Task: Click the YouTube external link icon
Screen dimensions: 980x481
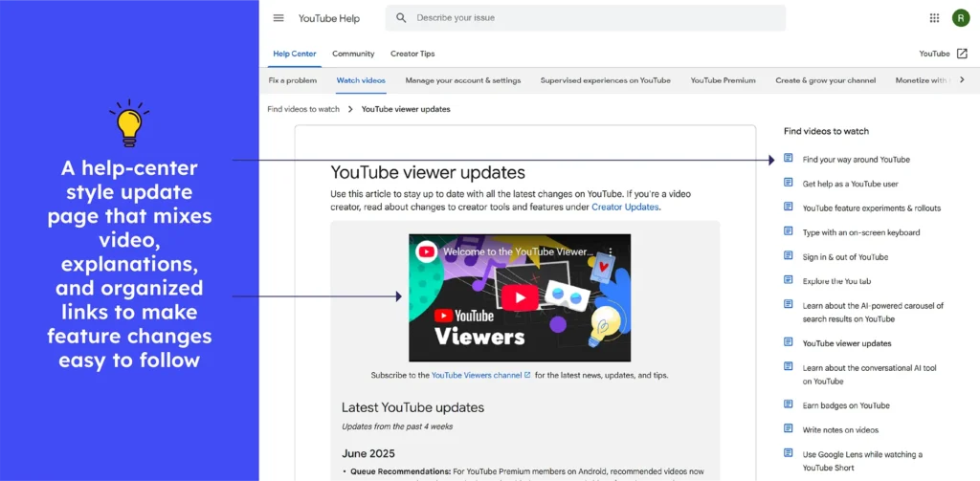Action: pyautogui.click(x=963, y=54)
